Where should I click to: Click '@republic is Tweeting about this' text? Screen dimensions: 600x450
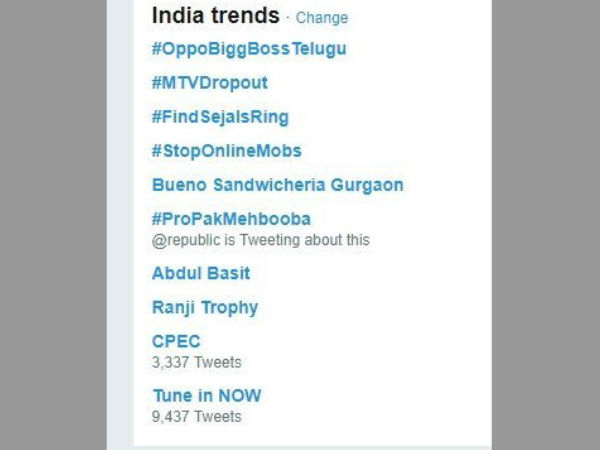tap(260, 240)
